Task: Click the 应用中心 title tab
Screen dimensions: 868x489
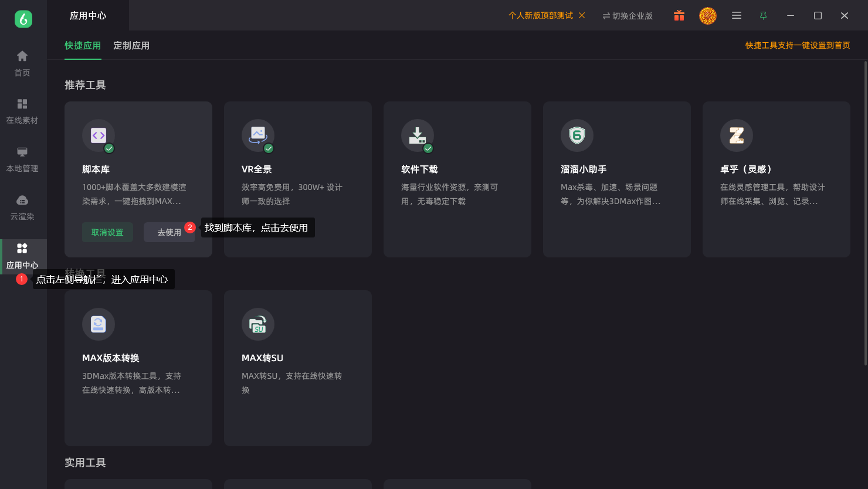Action: click(x=88, y=16)
